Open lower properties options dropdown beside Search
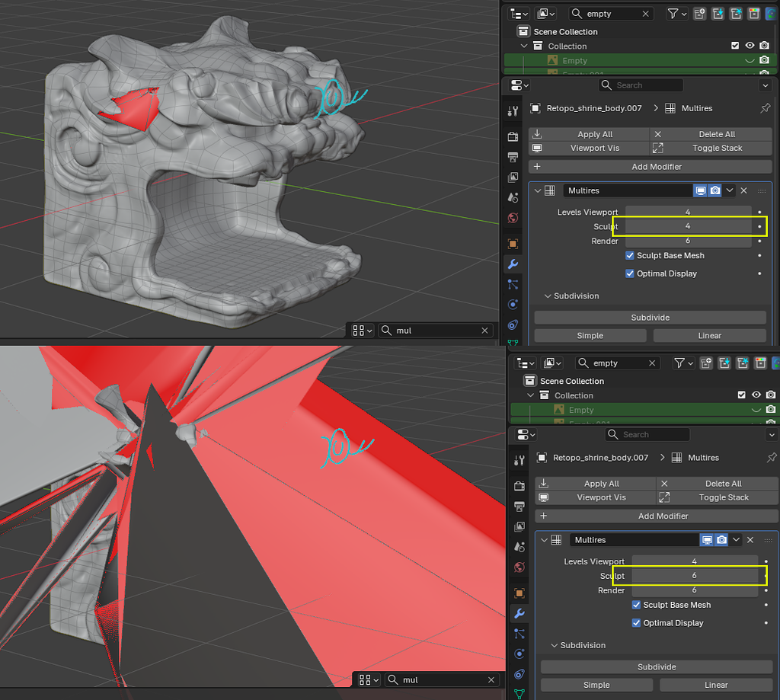Image resolution: width=780 pixels, height=700 pixels. tap(772, 435)
